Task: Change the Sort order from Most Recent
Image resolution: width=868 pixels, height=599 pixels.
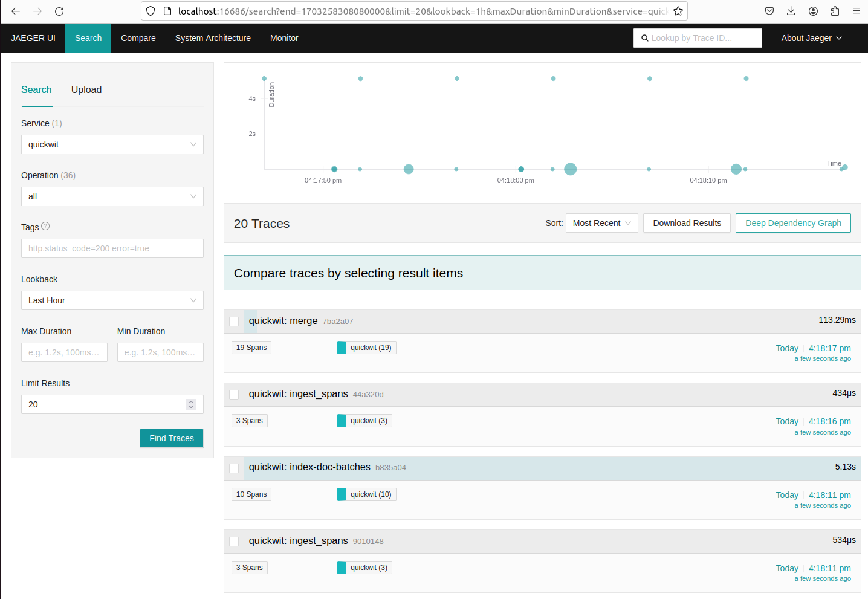Action: coord(601,223)
